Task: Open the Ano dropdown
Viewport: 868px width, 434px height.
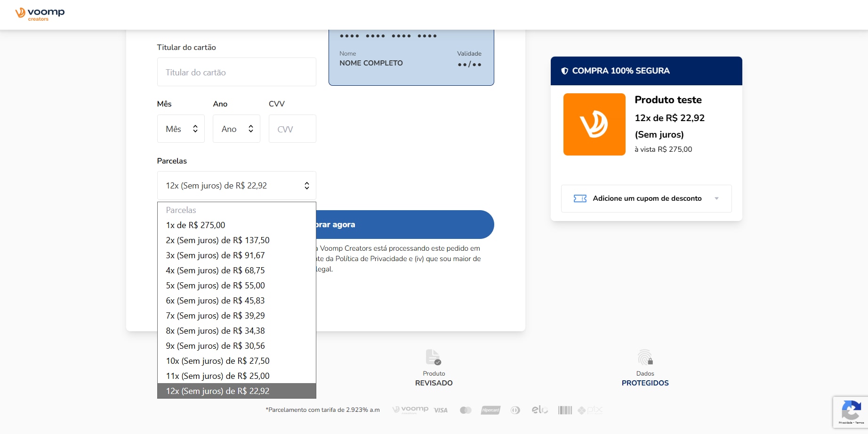Action: [x=236, y=129]
